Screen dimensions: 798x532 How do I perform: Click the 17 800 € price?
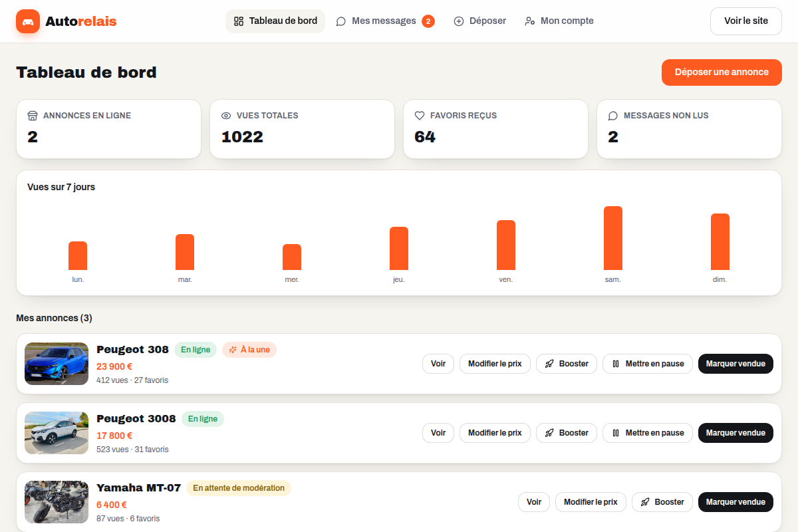(x=114, y=436)
